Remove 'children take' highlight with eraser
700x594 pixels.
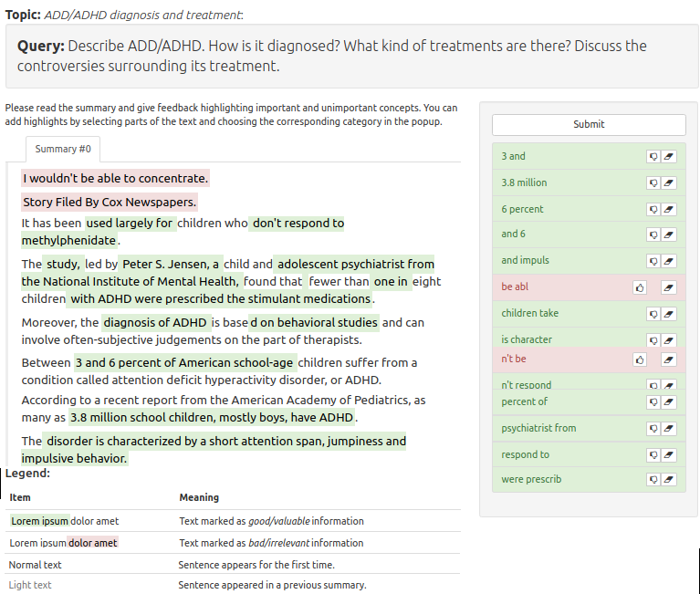click(x=669, y=314)
